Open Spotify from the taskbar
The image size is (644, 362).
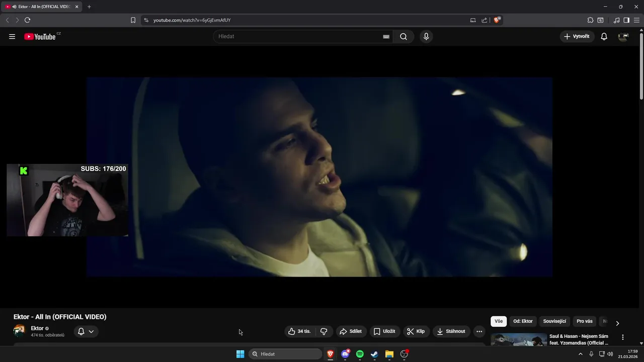pyautogui.click(x=360, y=354)
